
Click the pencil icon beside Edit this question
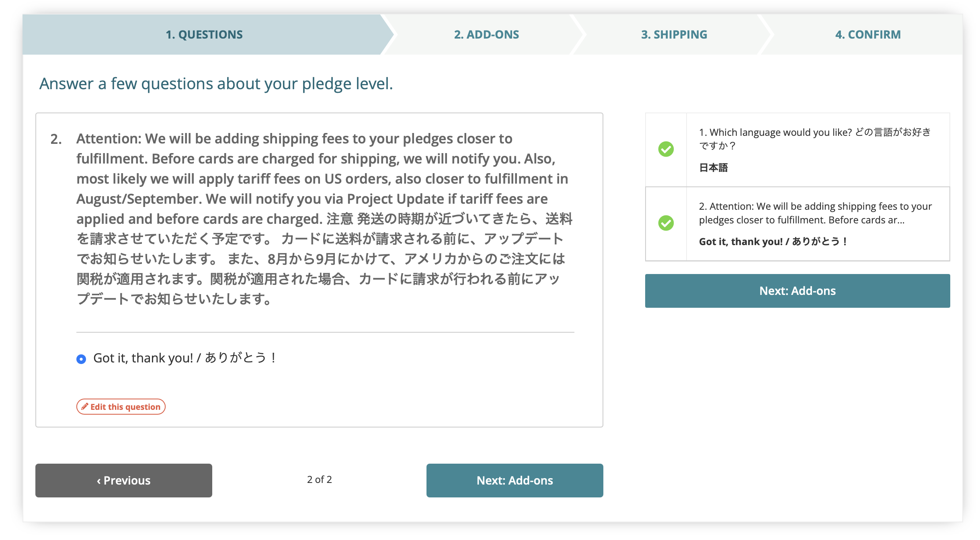[84, 407]
